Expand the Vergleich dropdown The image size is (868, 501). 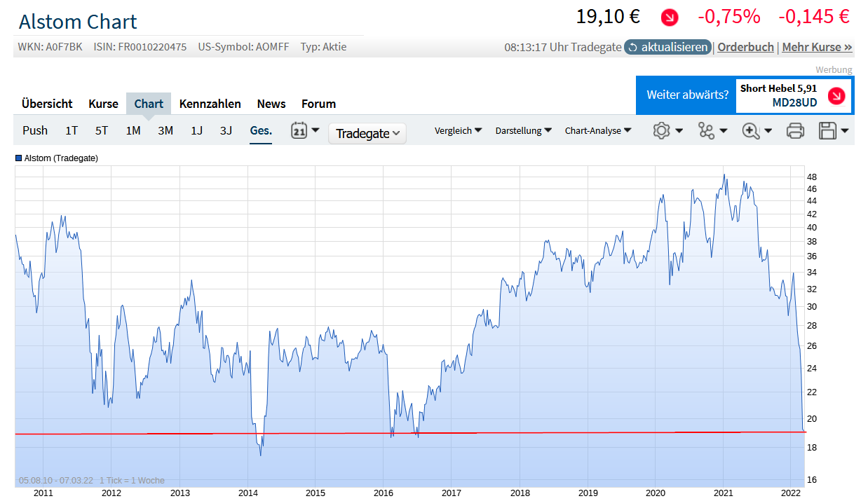pos(458,130)
